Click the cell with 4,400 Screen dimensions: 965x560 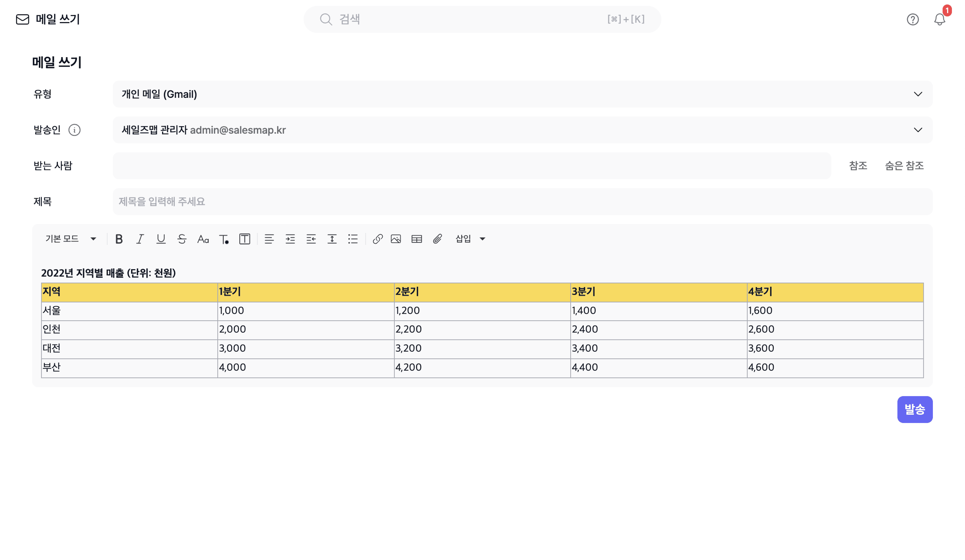[x=659, y=368]
